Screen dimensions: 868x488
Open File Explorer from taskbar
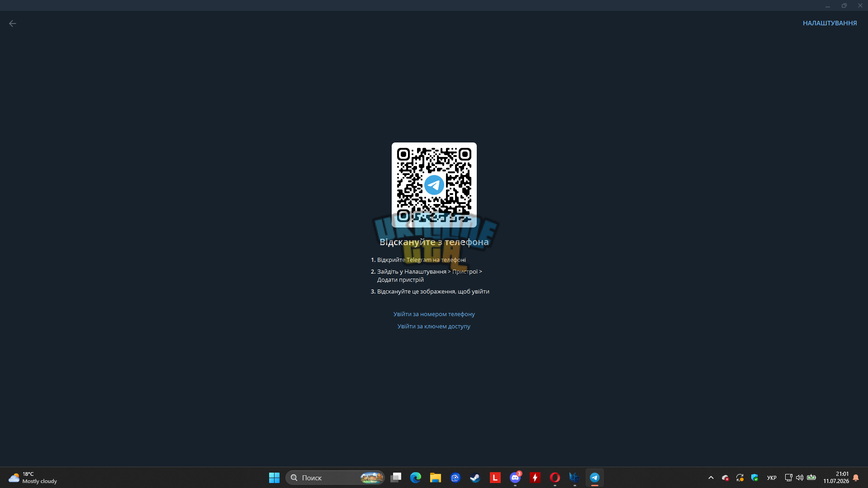(x=436, y=478)
